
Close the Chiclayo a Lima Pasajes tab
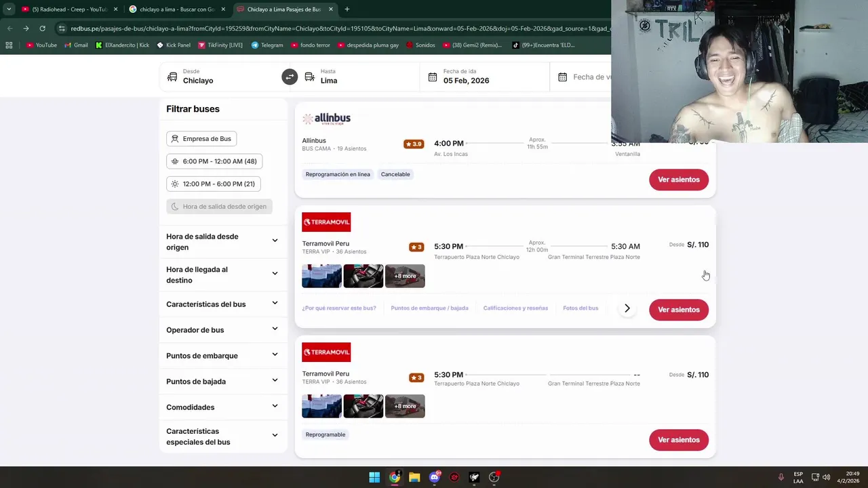coord(331,9)
